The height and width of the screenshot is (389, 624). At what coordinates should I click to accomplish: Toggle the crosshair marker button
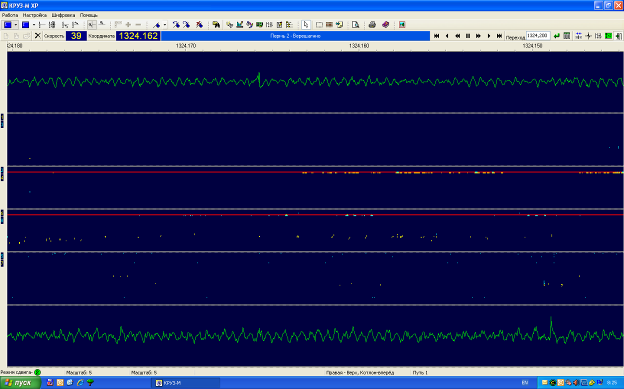click(x=588, y=36)
